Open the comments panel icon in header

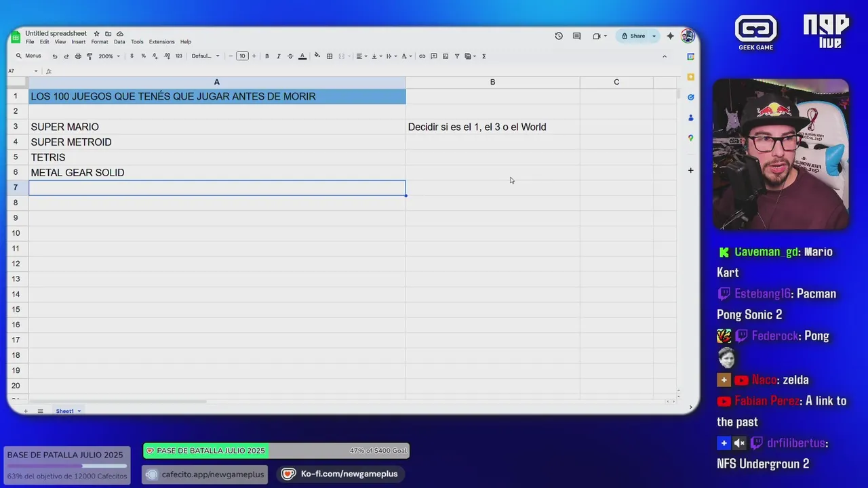click(x=576, y=36)
